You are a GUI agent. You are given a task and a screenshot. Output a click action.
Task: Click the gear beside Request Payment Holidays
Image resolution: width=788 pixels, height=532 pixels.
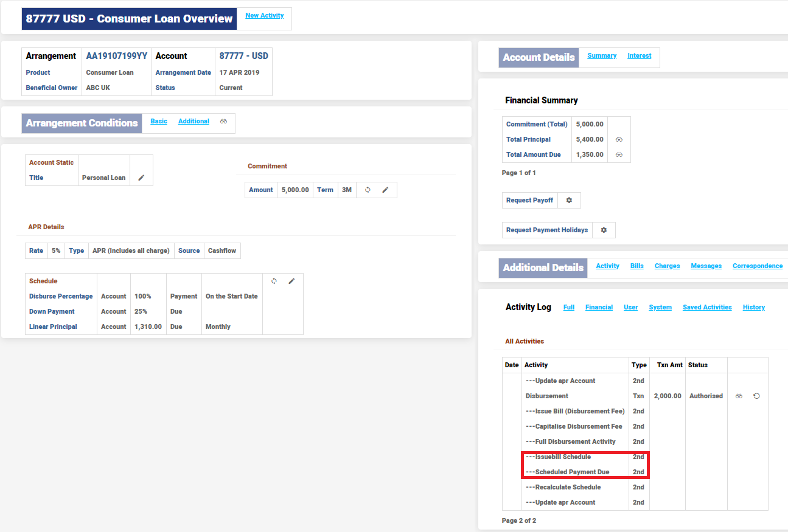[604, 230]
